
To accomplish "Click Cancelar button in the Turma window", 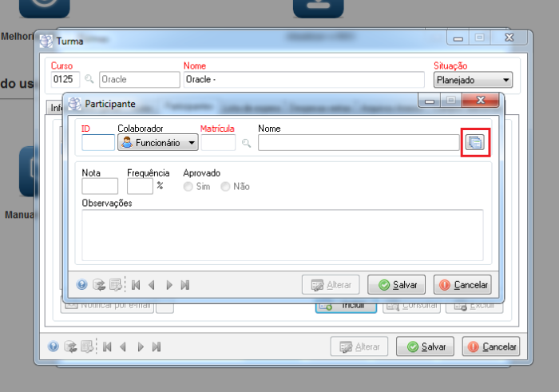I will click(x=490, y=346).
